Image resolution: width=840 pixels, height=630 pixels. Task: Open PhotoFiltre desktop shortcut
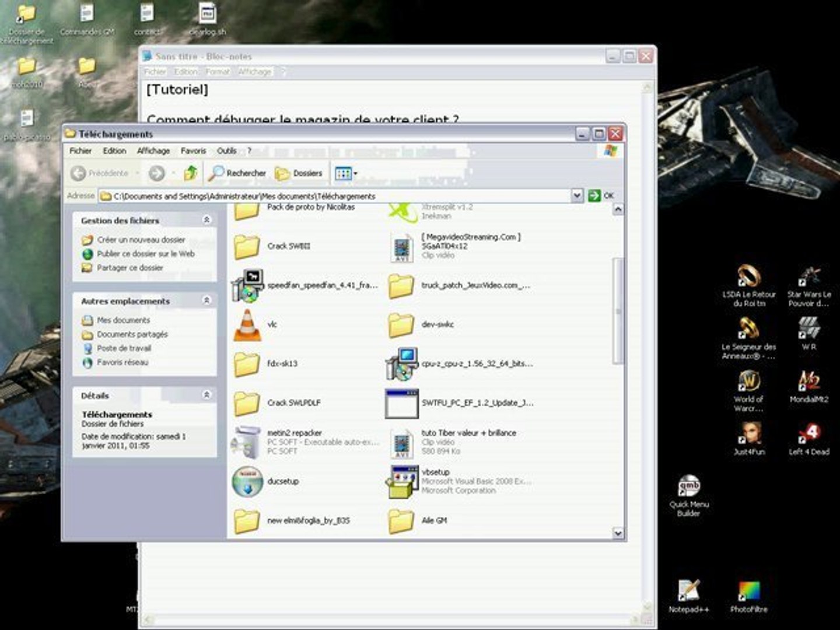[x=749, y=597]
